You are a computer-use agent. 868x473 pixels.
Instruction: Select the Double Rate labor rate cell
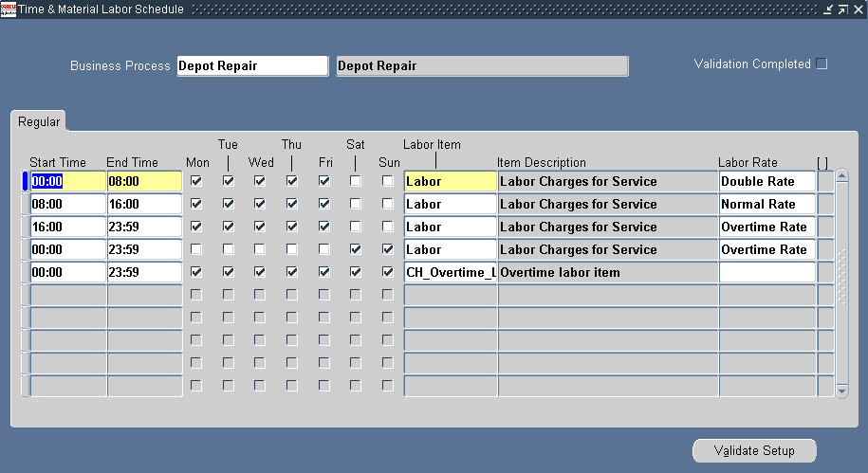tap(767, 181)
